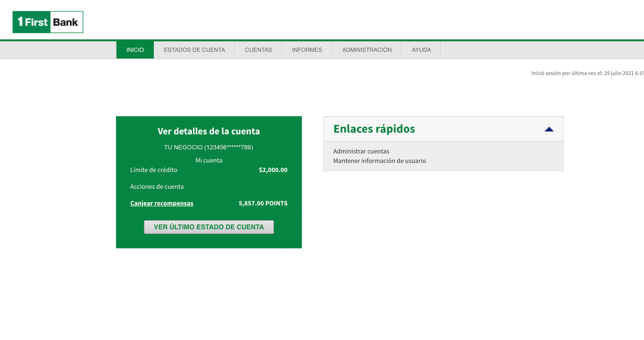Go to the INFORMES tab

(x=307, y=50)
